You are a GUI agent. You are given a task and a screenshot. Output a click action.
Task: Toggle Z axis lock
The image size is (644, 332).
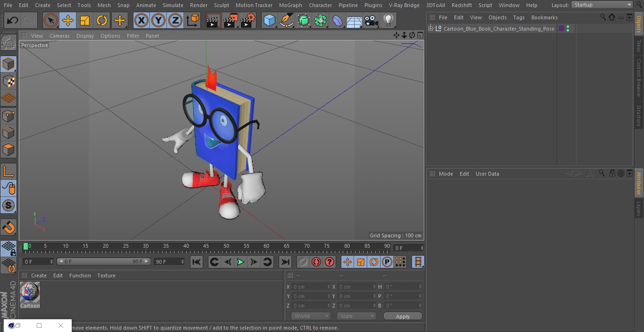click(x=175, y=20)
